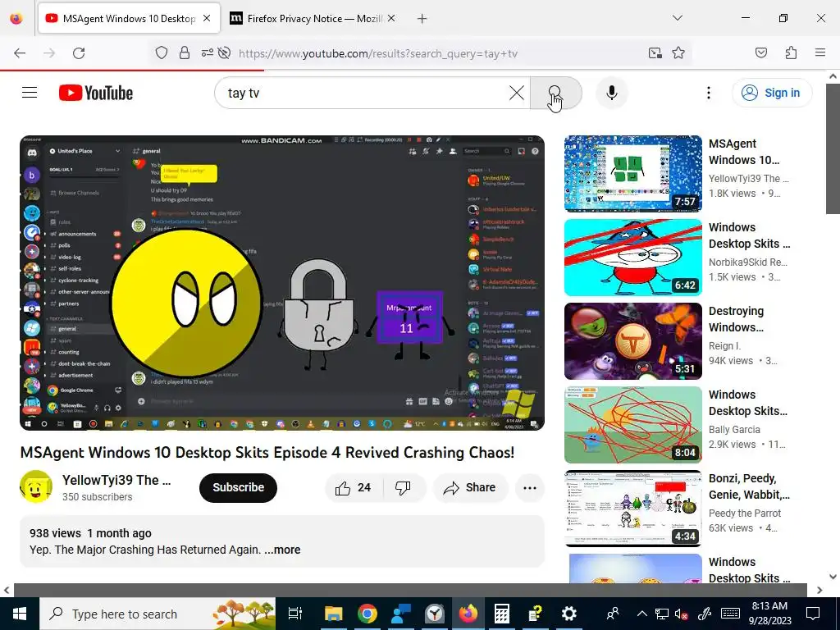Open the Bonzi, Peedy, Genie, Wabbit title
The width and height of the screenshot is (840, 630).
click(x=749, y=486)
